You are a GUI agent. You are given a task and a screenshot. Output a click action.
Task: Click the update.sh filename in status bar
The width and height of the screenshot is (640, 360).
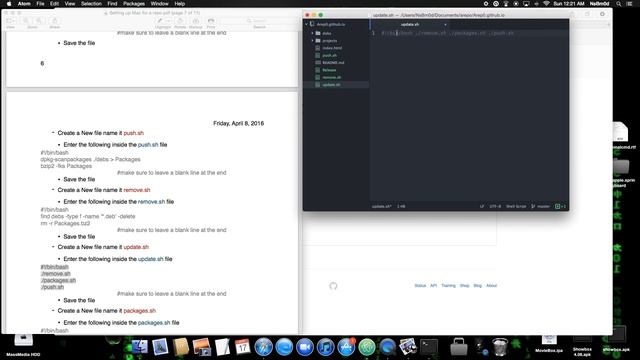coord(381,207)
